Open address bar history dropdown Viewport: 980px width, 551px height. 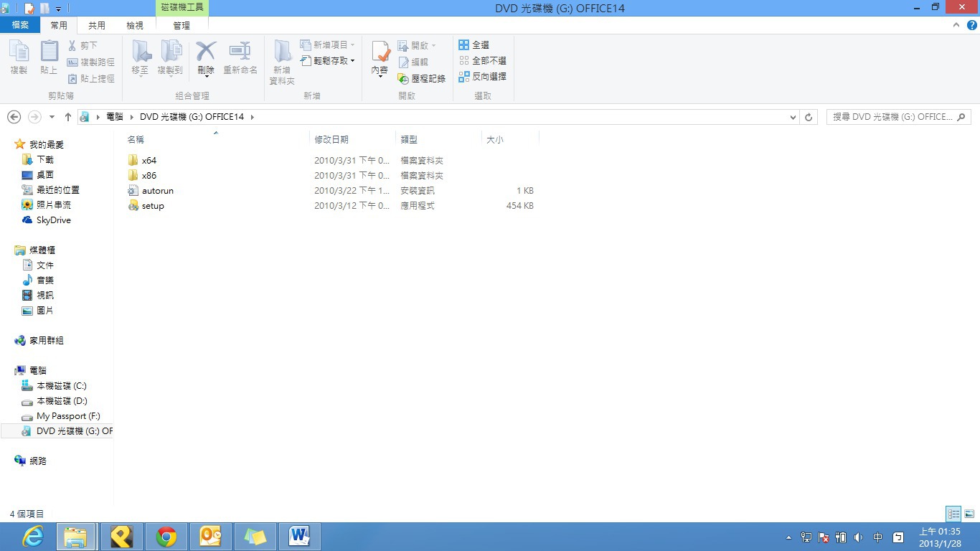(x=793, y=117)
